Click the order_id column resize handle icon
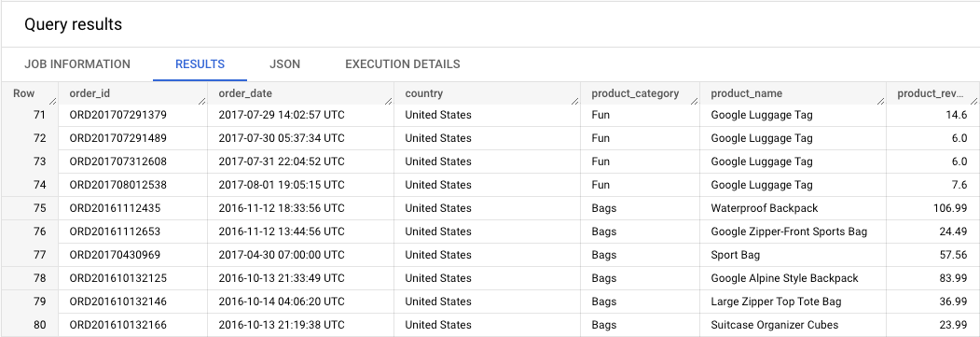Viewport: 980px width, 337px height. (x=202, y=102)
